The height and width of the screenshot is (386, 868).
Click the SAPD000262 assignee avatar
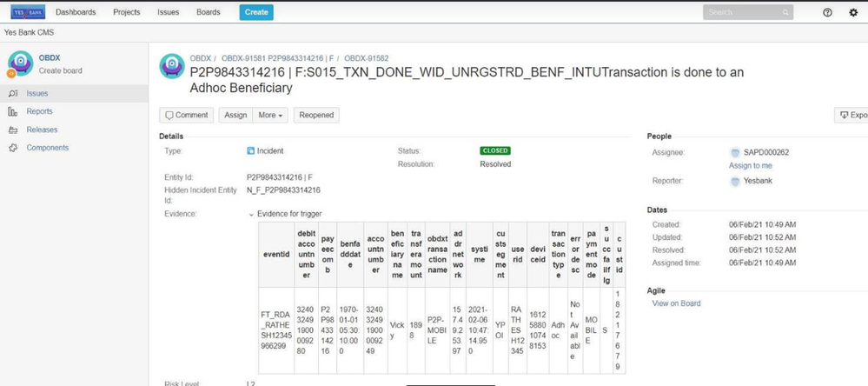point(735,152)
